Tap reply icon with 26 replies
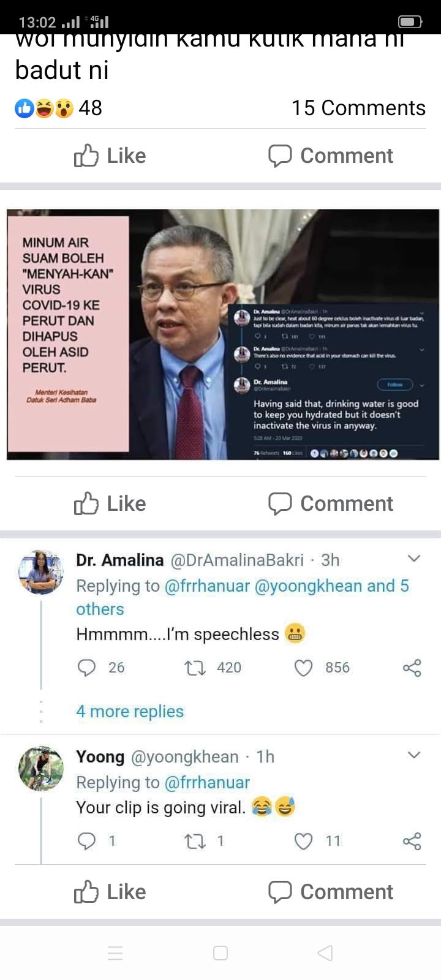 pos(86,667)
